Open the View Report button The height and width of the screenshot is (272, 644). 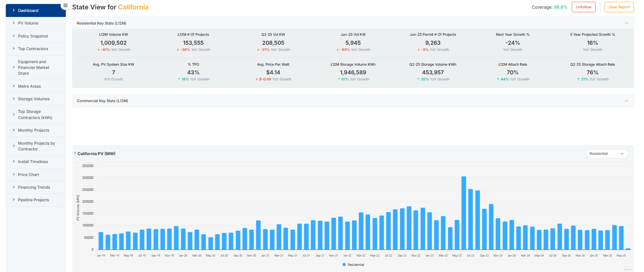[x=619, y=7]
